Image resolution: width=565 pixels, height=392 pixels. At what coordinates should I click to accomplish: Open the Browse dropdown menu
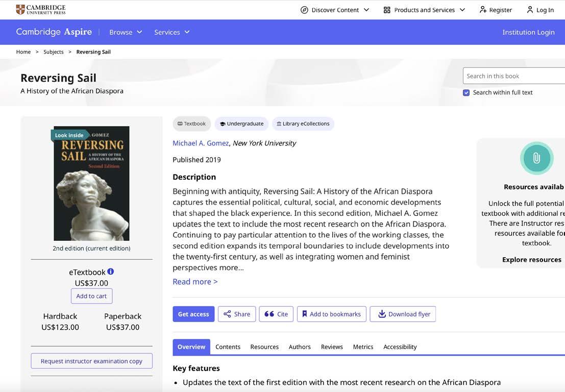click(x=126, y=32)
